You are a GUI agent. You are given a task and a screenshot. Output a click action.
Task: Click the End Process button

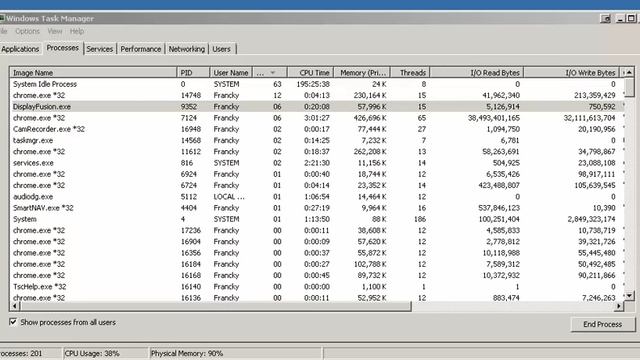pyautogui.click(x=602, y=324)
